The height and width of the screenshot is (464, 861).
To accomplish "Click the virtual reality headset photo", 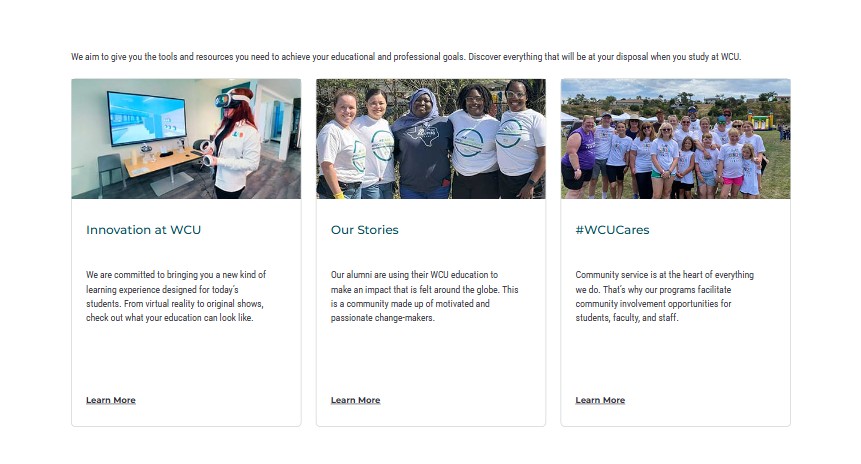I will click(x=186, y=139).
